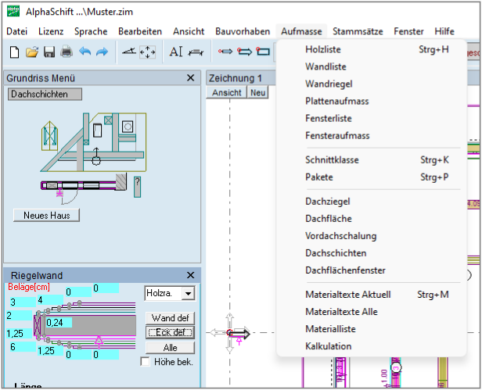Click the new document icon
This screenshot has height=390, width=482.
(14, 52)
